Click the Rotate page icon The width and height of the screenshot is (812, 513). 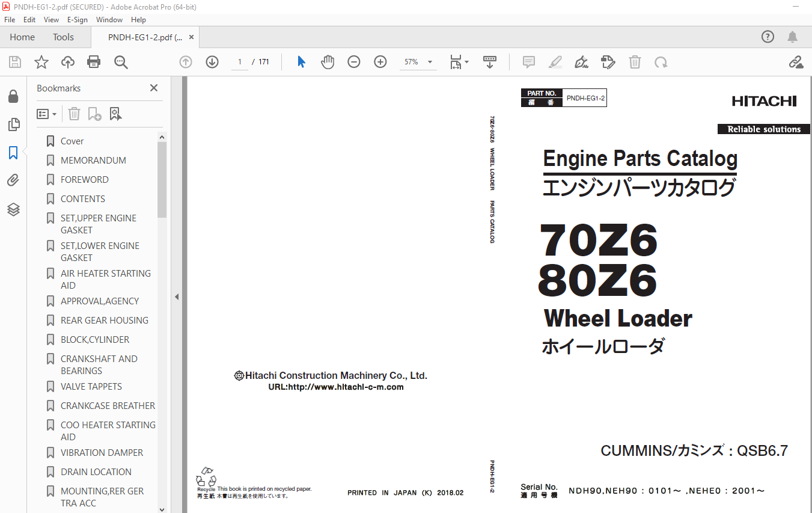point(661,62)
